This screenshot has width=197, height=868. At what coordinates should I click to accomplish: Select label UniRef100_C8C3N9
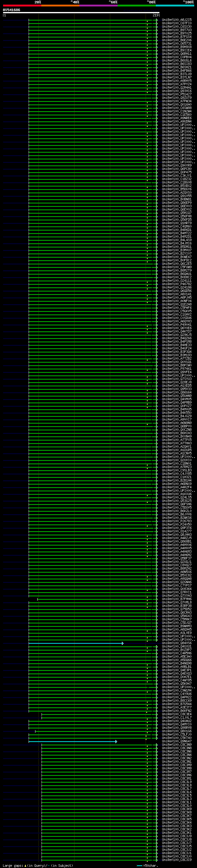coord(177,745)
